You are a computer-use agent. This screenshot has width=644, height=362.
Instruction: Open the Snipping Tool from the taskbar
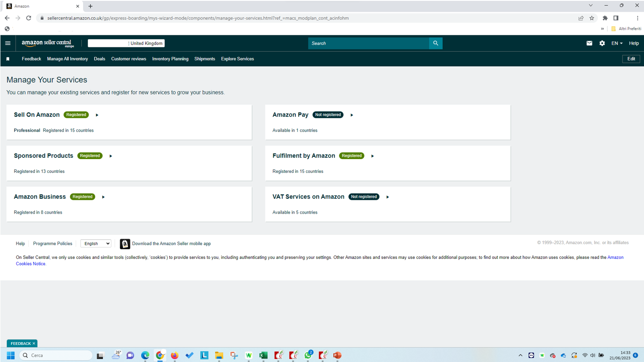pyautogui.click(x=234, y=355)
